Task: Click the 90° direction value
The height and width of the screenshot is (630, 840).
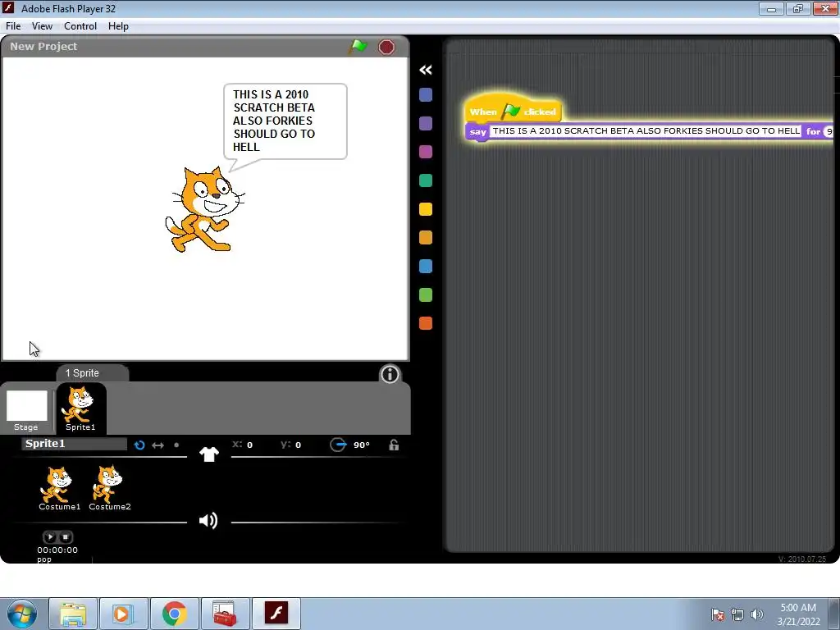Action: pos(362,445)
